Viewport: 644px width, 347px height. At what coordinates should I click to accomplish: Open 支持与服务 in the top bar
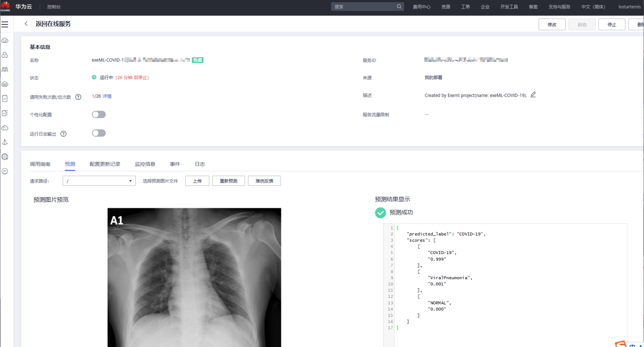click(560, 7)
